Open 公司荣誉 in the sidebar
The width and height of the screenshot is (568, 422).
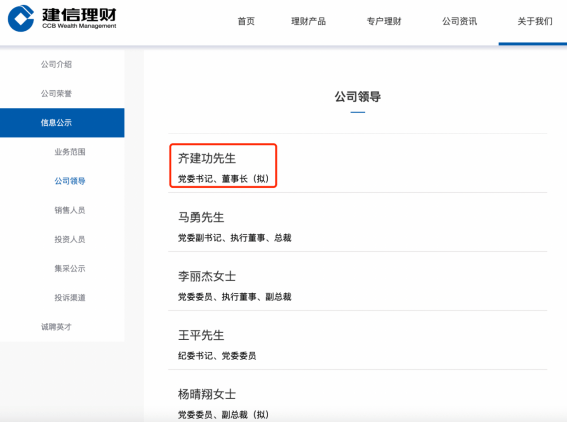click(56, 93)
